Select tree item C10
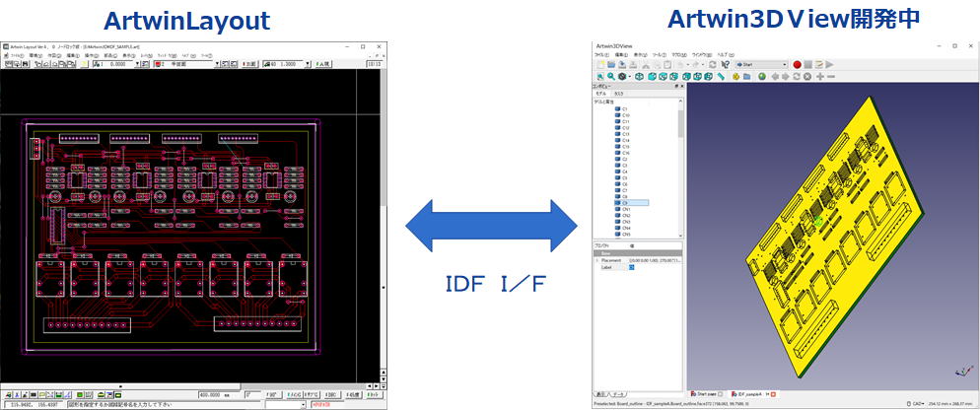 point(622,115)
